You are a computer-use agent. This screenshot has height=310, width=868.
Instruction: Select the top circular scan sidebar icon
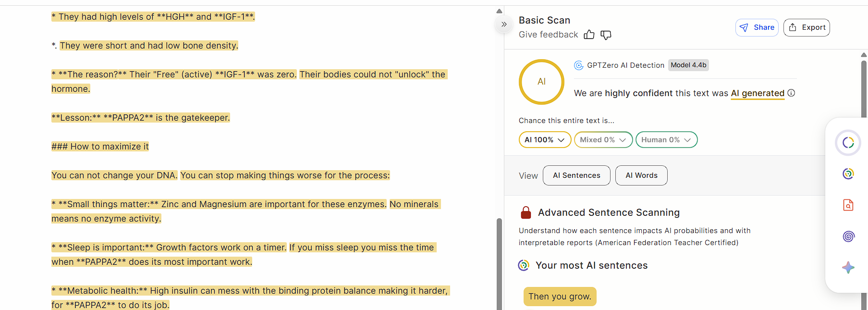click(x=848, y=143)
